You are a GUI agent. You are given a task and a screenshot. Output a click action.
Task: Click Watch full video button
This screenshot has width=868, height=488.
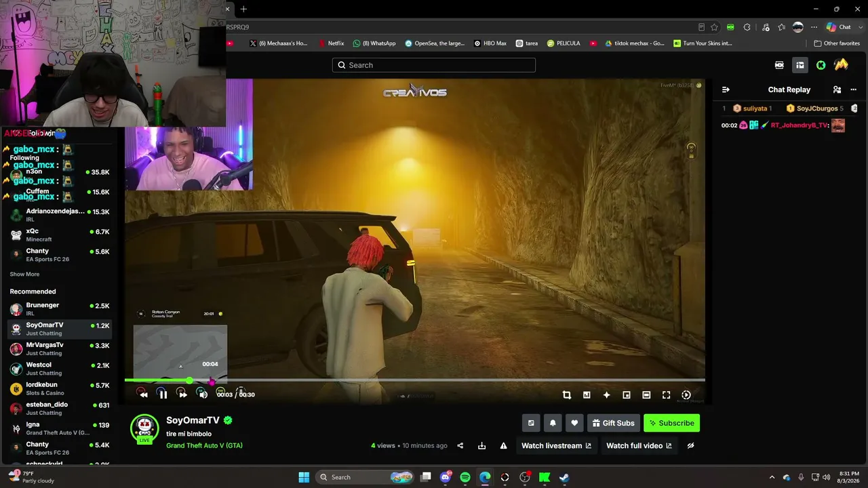[639, 445]
